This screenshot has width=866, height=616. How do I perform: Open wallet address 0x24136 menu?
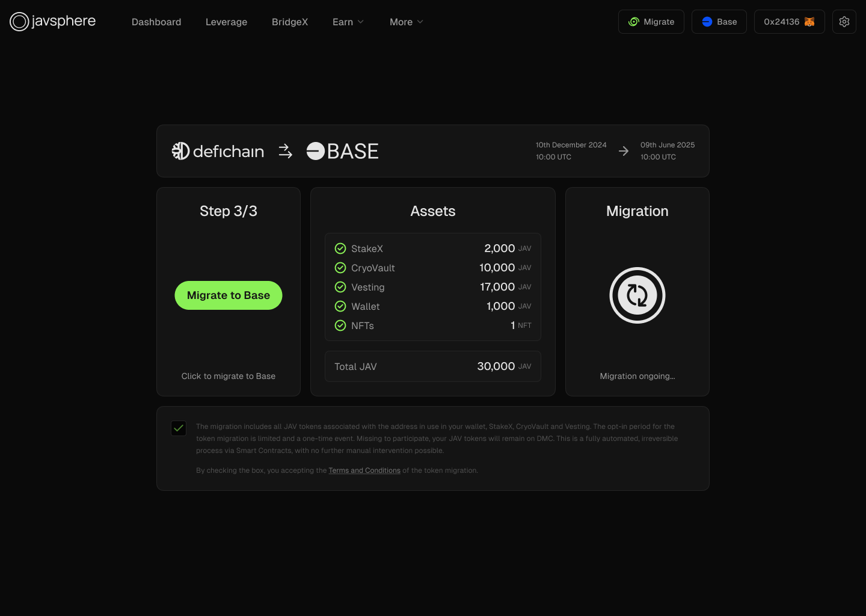tap(790, 22)
